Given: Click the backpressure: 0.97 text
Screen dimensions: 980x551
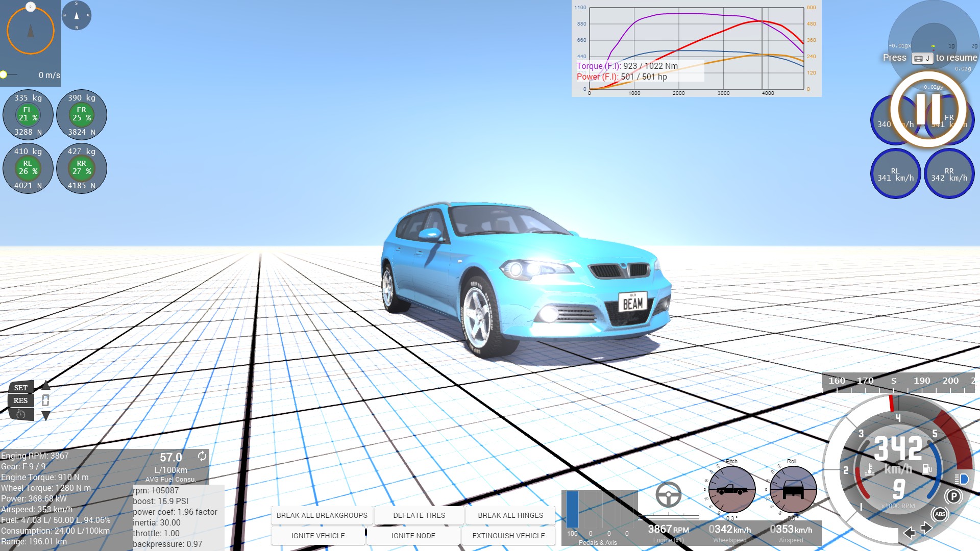Looking at the screenshot, I should click(167, 544).
